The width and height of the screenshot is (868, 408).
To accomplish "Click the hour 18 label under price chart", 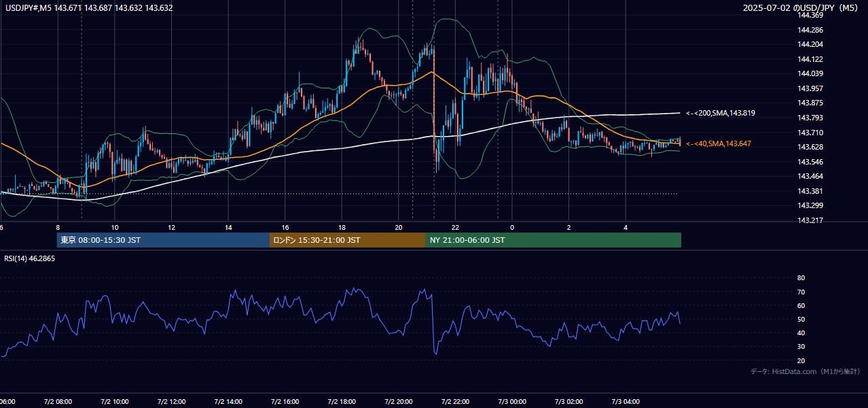I will tap(342, 227).
